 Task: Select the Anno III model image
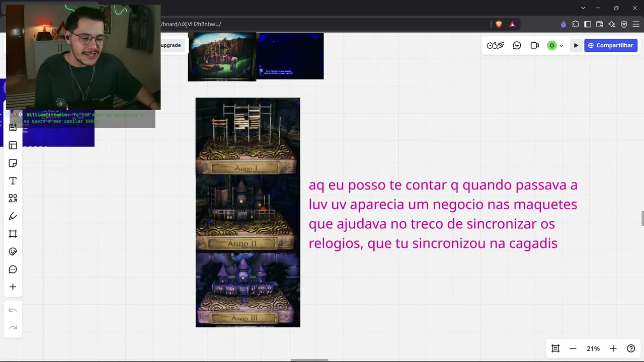(x=248, y=290)
